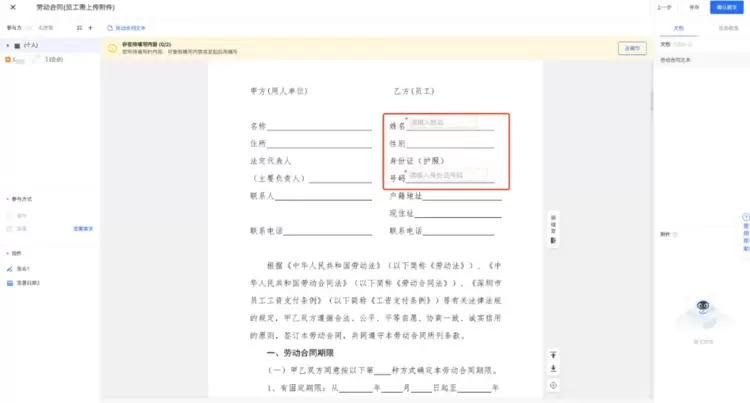Click the 去填写 button in the yellow banner
This screenshot has width=750, height=403.
coord(630,47)
